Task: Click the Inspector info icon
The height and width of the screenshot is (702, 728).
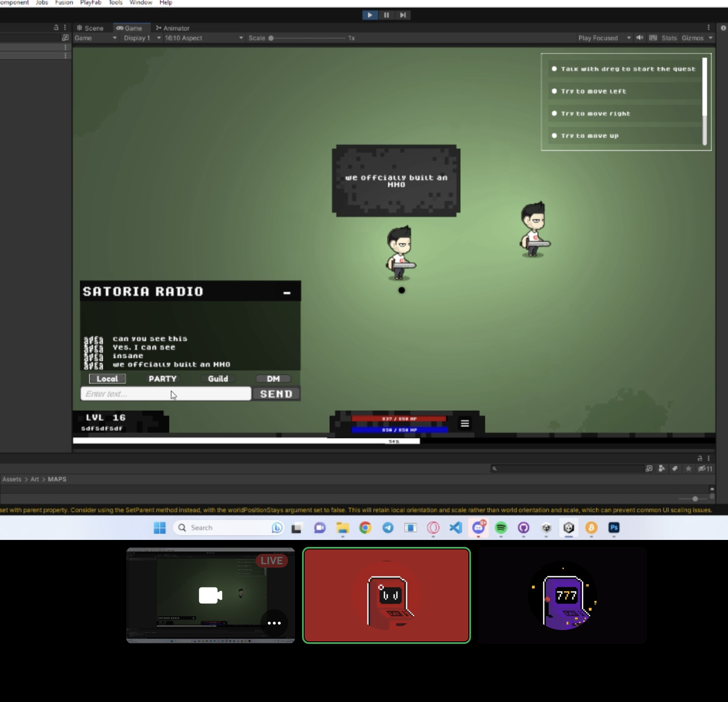Action: [x=723, y=28]
